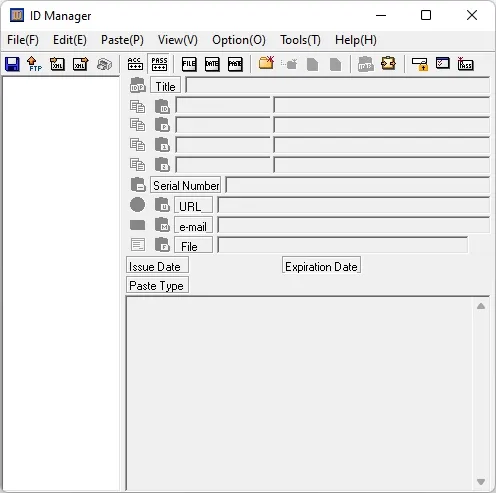496x493 pixels.
Task: Click the options window icon with checkmark
Action: coord(443,63)
